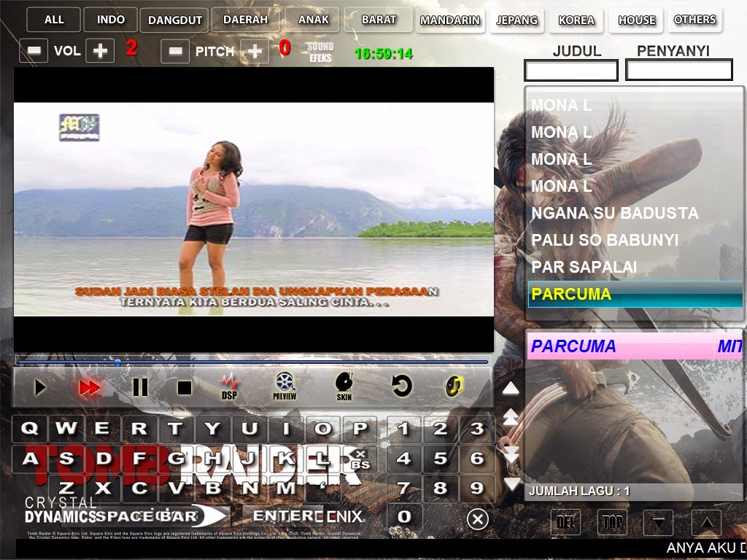Tap number 9 on the keypad

(x=477, y=488)
